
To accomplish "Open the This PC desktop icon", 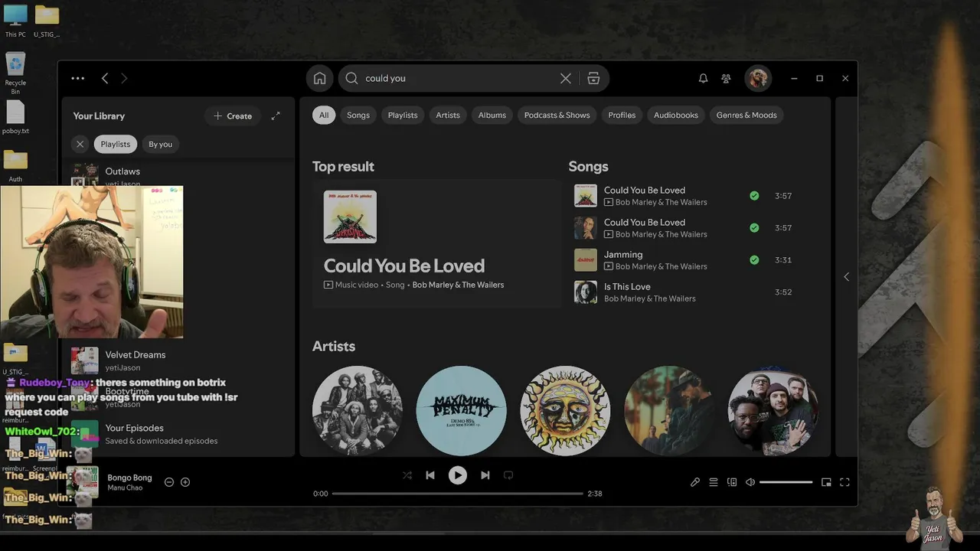I will click(x=15, y=21).
